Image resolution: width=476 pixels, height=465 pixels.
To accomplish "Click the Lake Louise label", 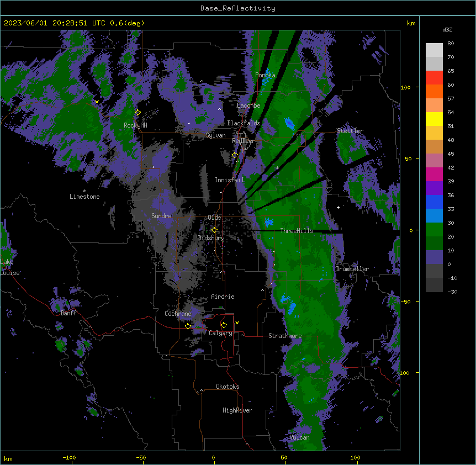I will coord(10,267).
